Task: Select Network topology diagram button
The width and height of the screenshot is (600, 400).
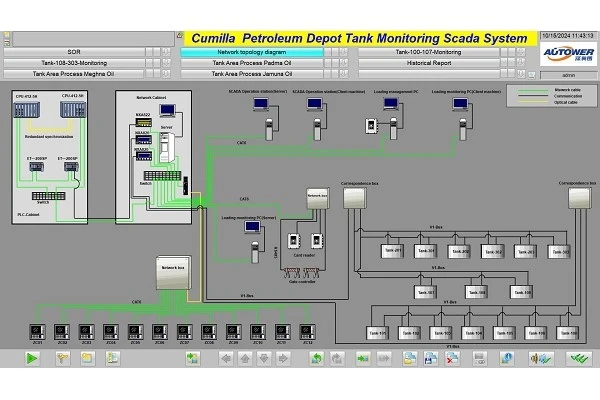Action: tap(252, 52)
